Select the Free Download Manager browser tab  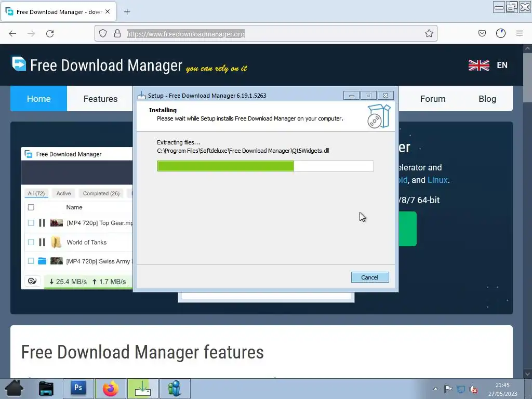59,12
